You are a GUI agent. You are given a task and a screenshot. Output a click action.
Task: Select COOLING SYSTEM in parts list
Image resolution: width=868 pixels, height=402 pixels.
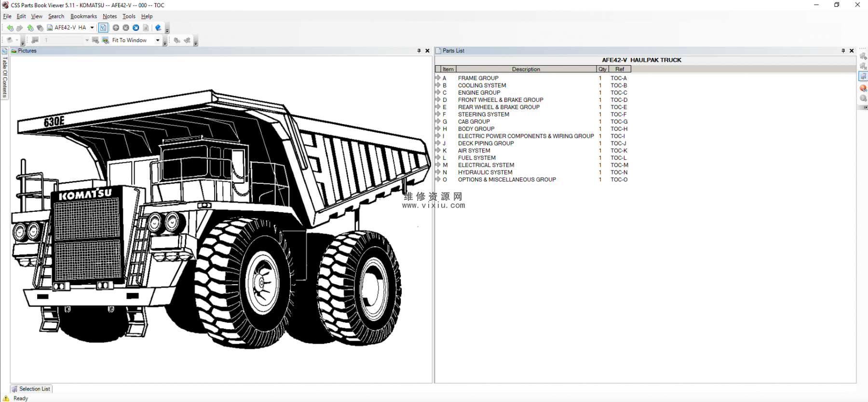pyautogui.click(x=482, y=85)
